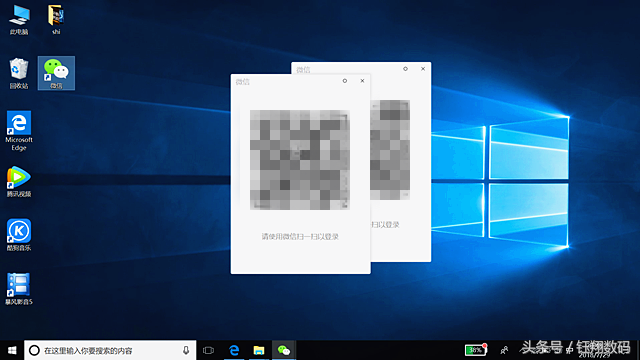This screenshot has height=360, width=640.
Task: Click the taskbar search input box
Action: coord(110,350)
